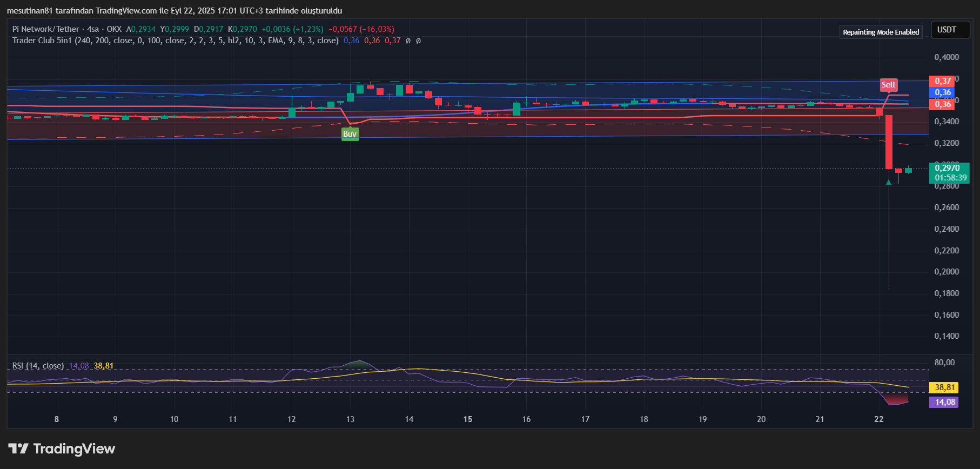Click the purple 14,08 RSI value label
This screenshot has width=980, height=469.
click(x=944, y=402)
